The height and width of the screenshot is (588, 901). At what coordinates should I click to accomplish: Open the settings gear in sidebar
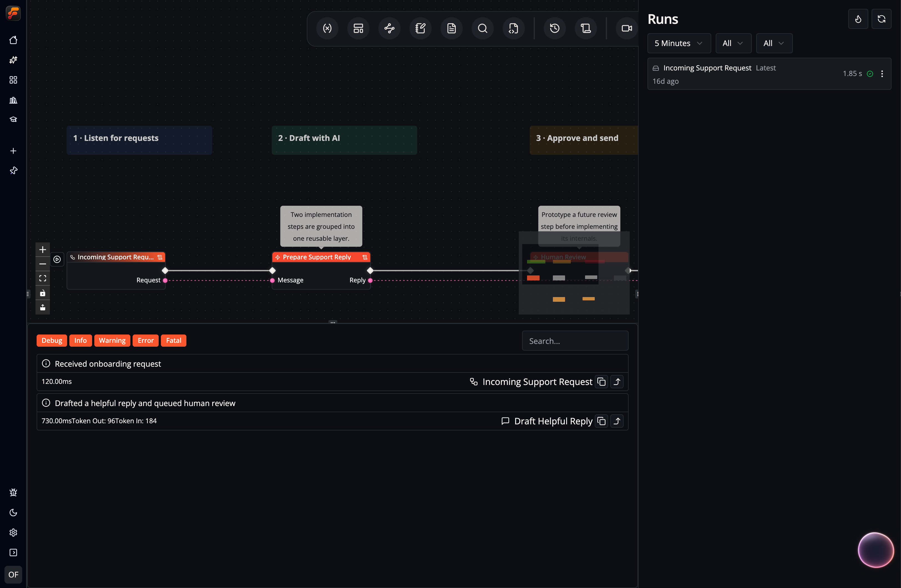13,532
